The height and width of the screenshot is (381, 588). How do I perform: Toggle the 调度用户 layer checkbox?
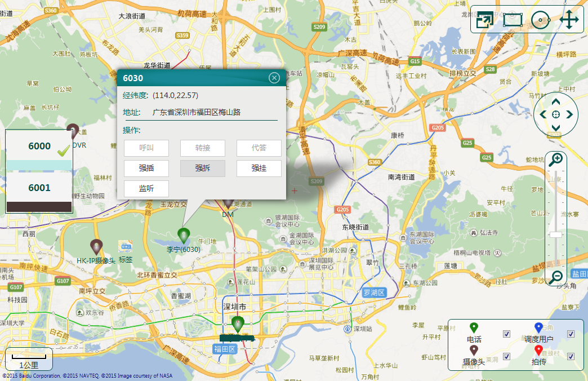tap(571, 334)
